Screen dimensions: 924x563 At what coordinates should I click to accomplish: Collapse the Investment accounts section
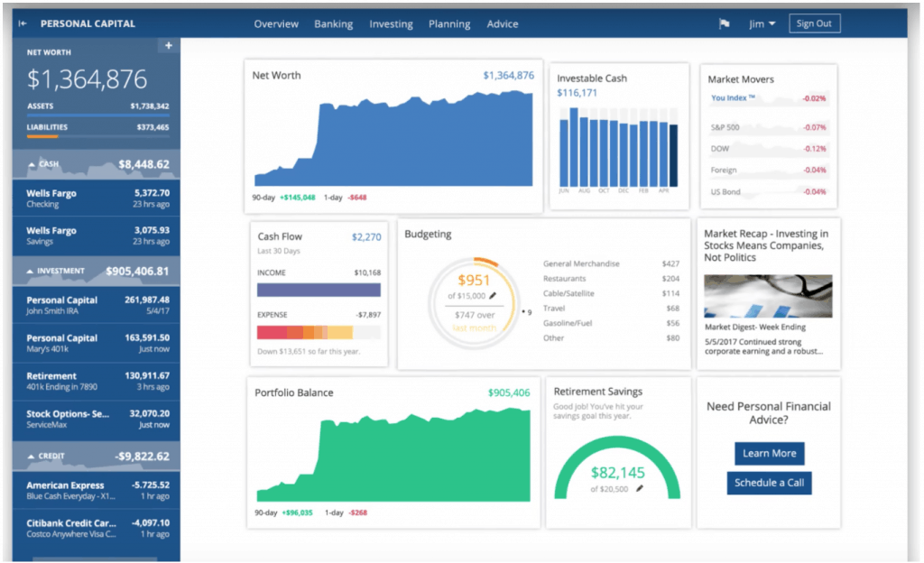pos(30,272)
